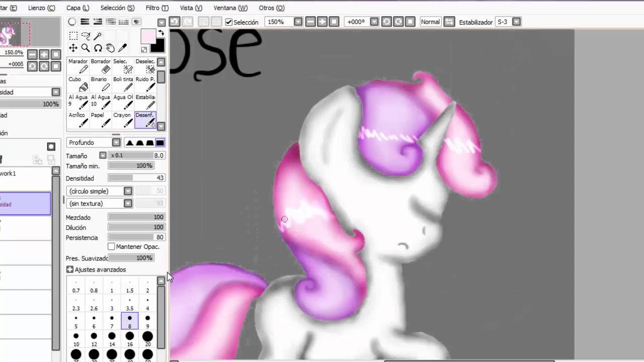This screenshot has height=362, width=644.
Task: Toggle transparent color swatch
Action: [x=144, y=50]
